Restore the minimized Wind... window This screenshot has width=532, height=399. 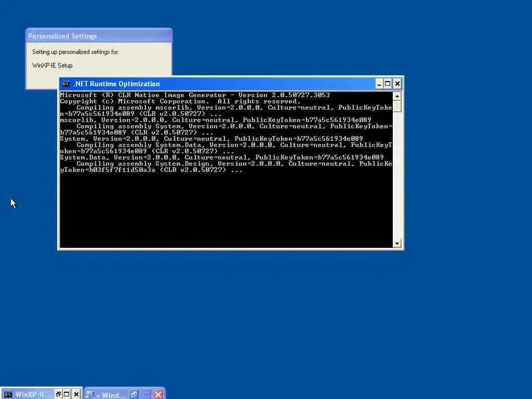click(x=134, y=394)
